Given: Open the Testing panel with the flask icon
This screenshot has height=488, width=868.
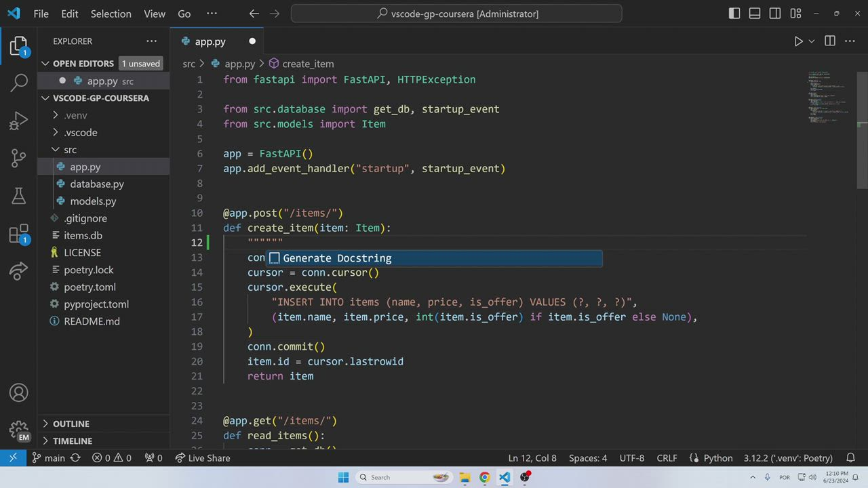Looking at the screenshot, I should [x=18, y=196].
